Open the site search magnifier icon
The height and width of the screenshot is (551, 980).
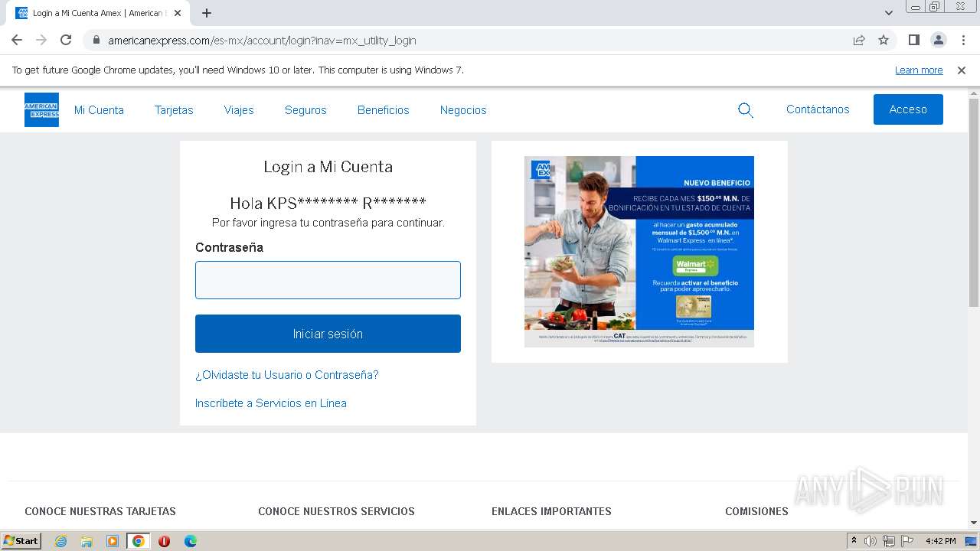pos(746,110)
